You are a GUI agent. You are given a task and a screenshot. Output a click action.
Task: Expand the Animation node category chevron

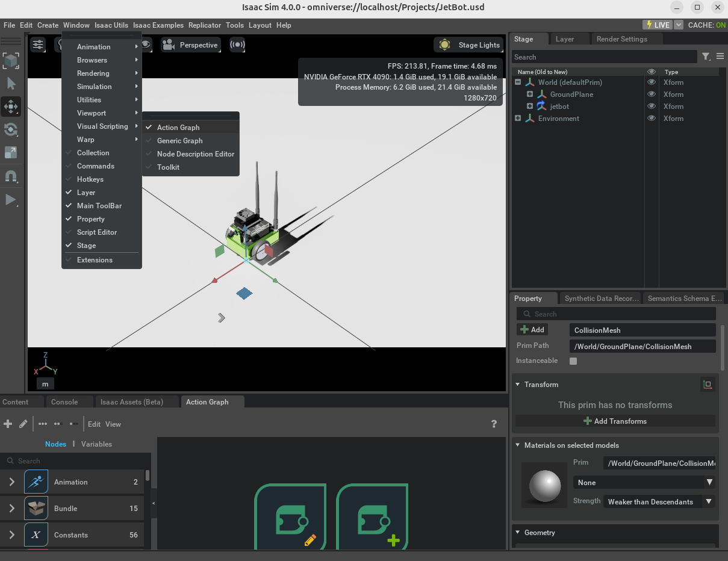(12, 482)
